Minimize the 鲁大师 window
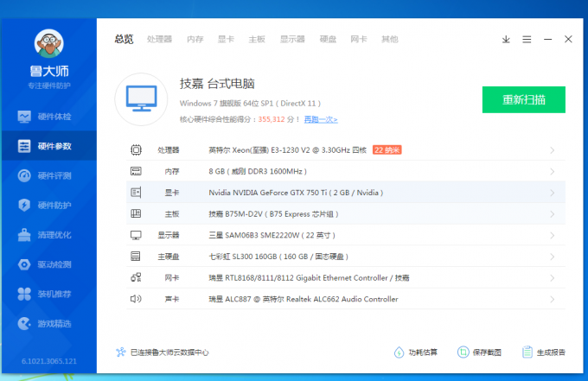 (547, 39)
